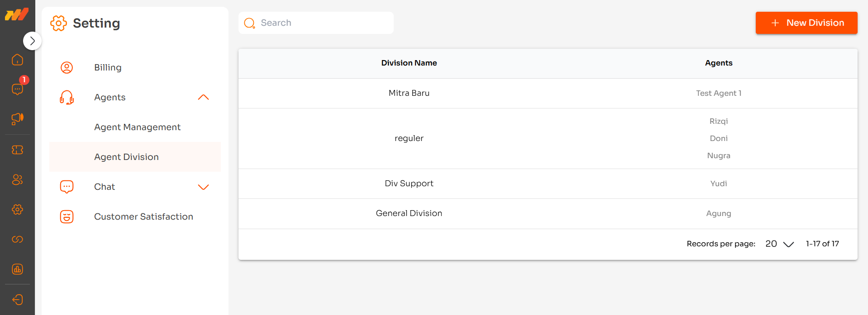The height and width of the screenshot is (315, 868).
Task: Expand the Chat menu section
Action: (203, 187)
